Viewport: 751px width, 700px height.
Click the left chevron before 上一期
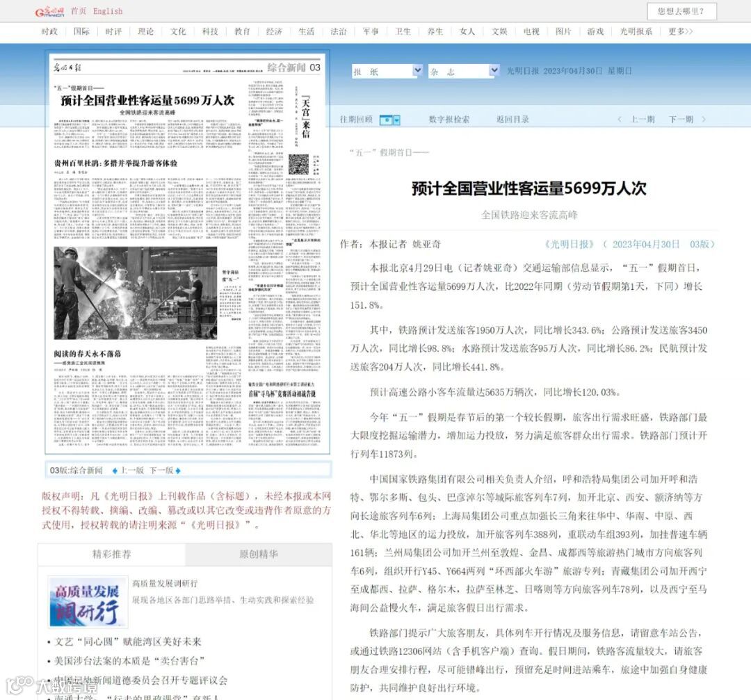tap(620, 120)
